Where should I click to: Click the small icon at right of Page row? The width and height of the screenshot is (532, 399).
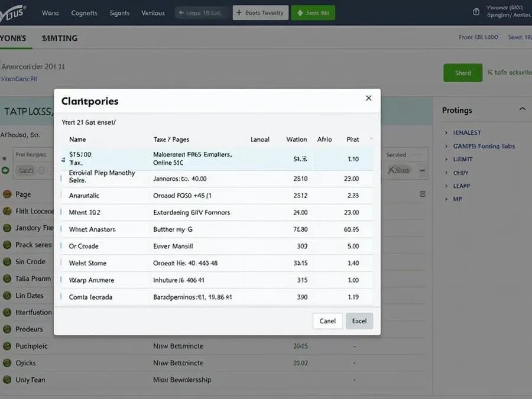423,194
